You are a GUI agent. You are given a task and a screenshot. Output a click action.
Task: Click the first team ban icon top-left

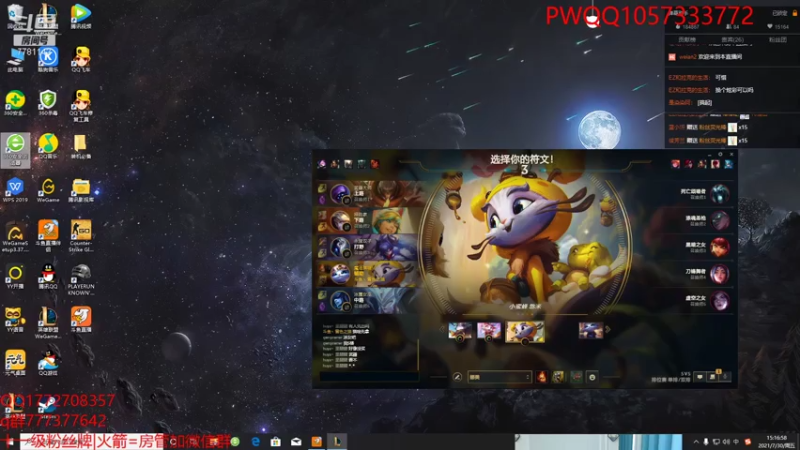(x=322, y=164)
